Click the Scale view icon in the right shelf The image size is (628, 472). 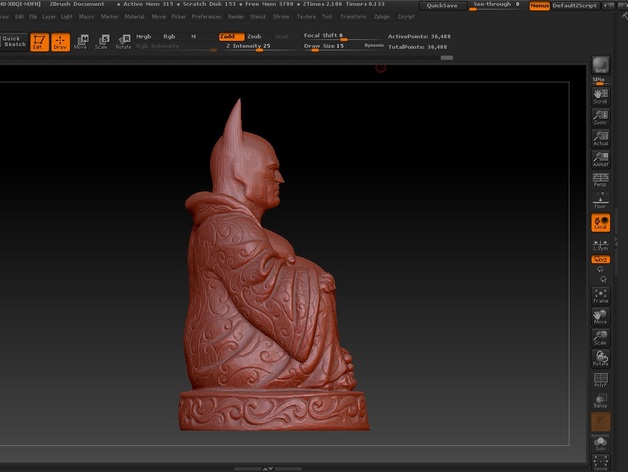600,338
